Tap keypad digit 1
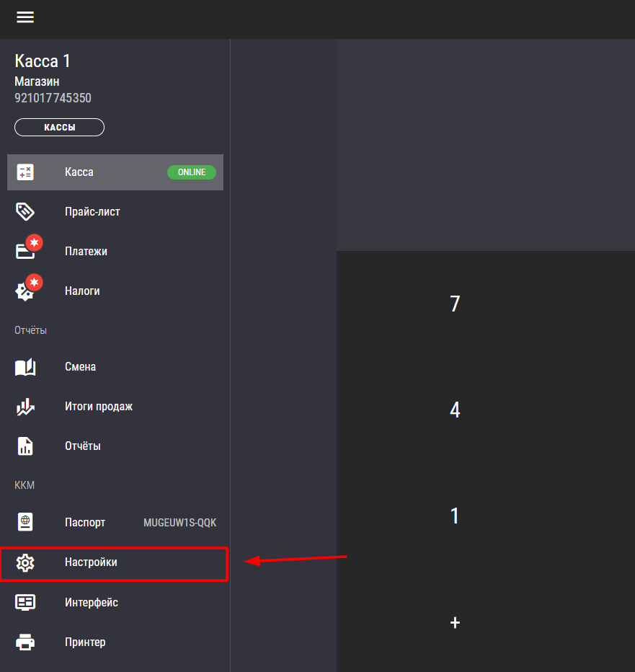This screenshot has width=635, height=672. (455, 516)
